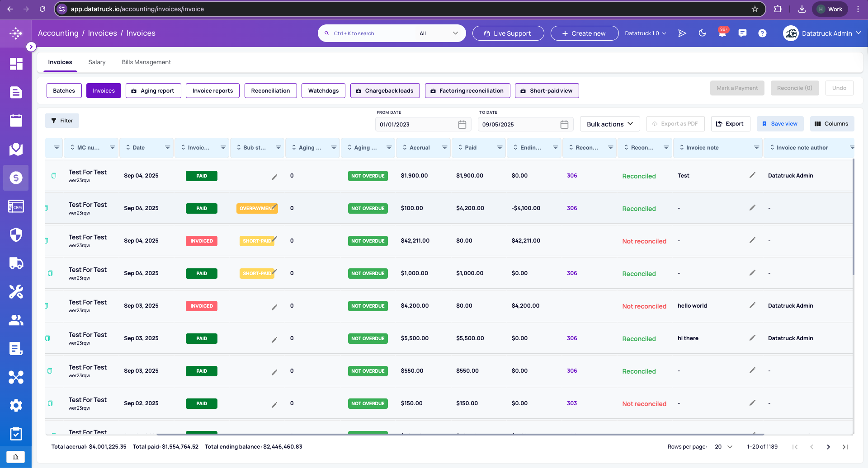Open the truck fleet icon in the sidebar
Viewport: 868px width, 468px height.
(16, 263)
